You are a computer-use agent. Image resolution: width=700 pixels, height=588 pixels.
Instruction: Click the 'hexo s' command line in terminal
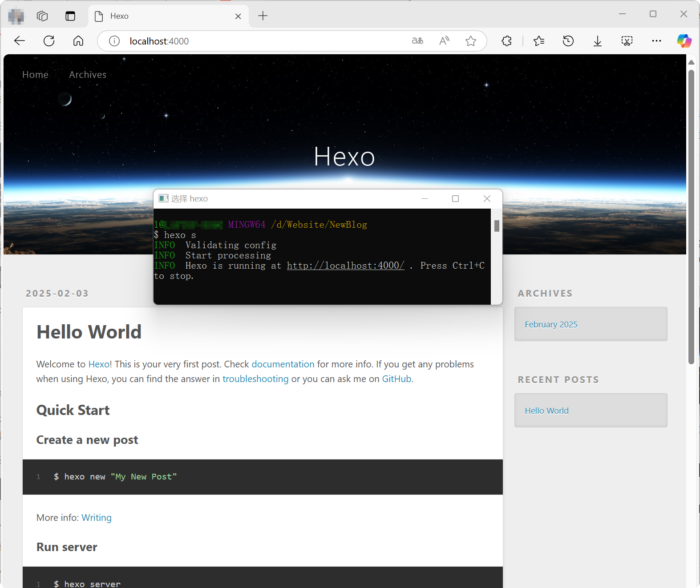pos(175,235)
